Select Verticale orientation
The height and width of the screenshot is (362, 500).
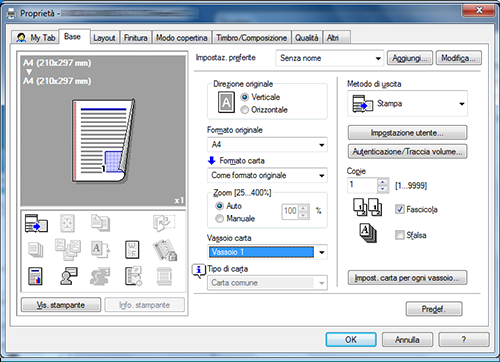(245, 97)
